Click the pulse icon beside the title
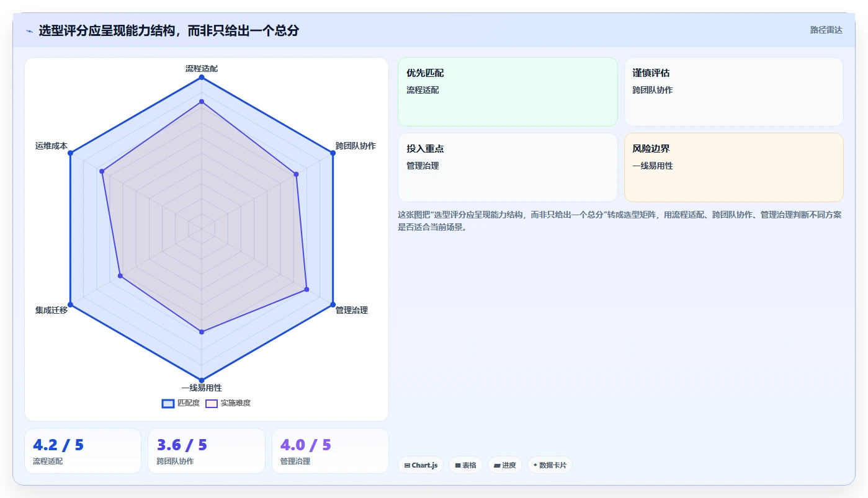The image size is (868, 498). pyautogui.click(x=29, y=30)
